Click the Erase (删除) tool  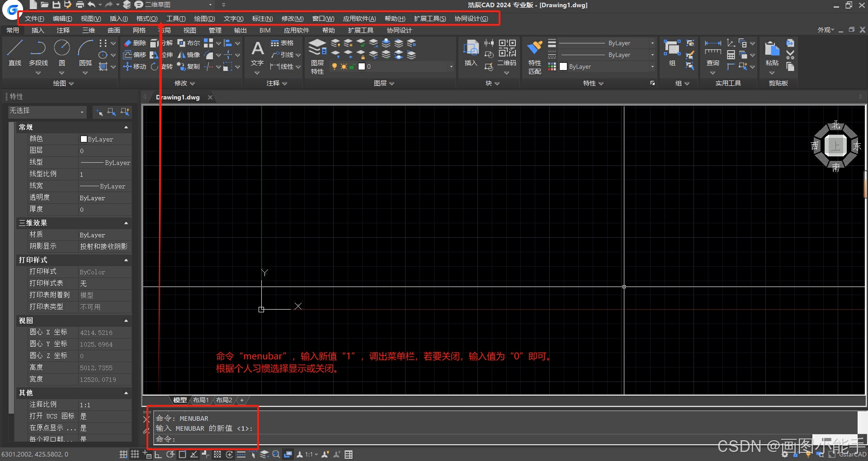135,43
